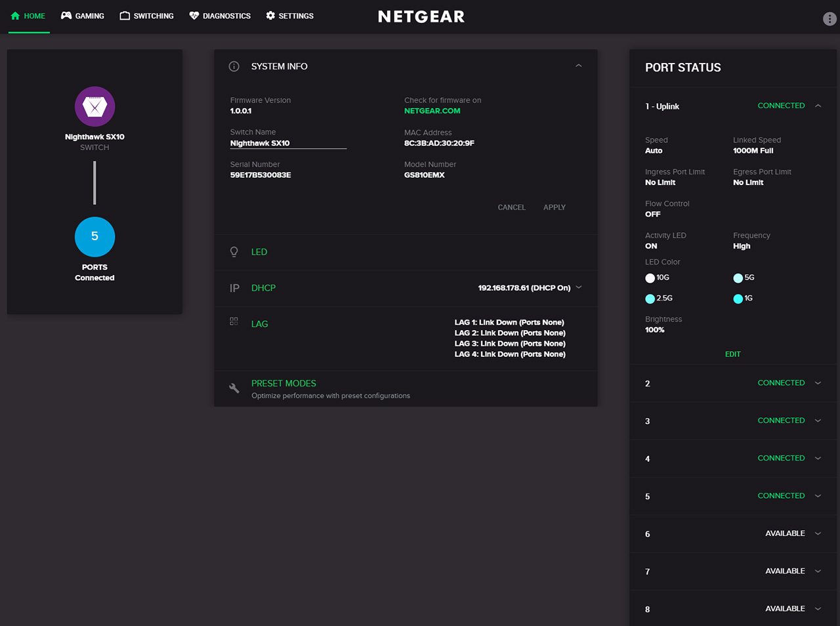Click the 2.5G LED color swatch
840x626 pixels.
pos(650,299)
